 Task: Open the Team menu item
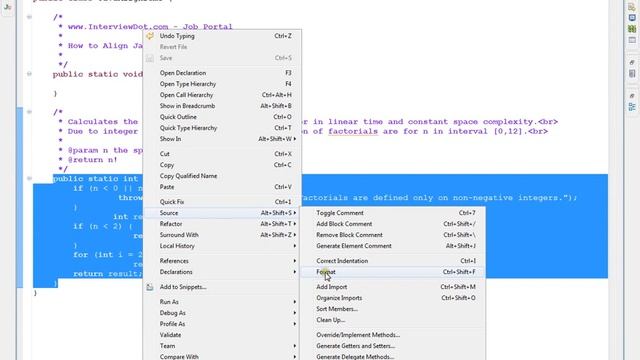point(222,346)
